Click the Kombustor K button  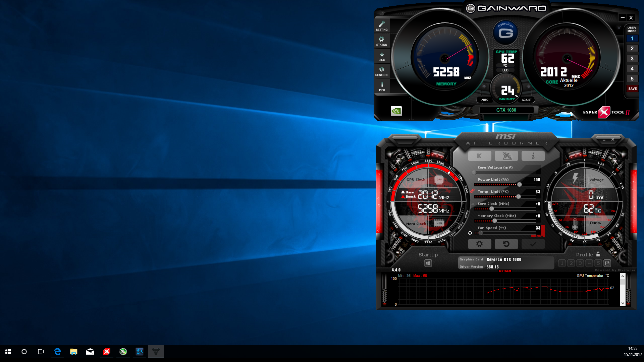click(479, 156)
